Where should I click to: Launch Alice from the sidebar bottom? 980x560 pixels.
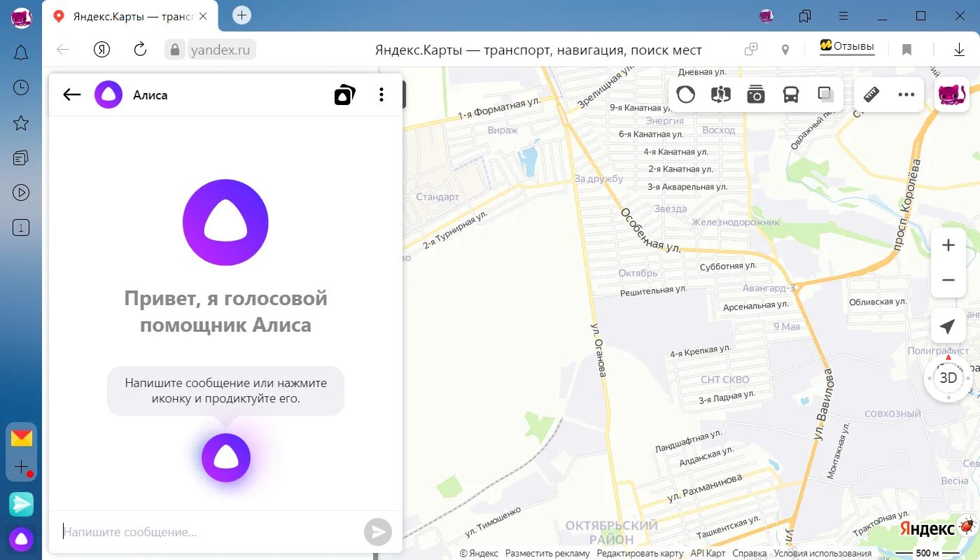(22, 539)
